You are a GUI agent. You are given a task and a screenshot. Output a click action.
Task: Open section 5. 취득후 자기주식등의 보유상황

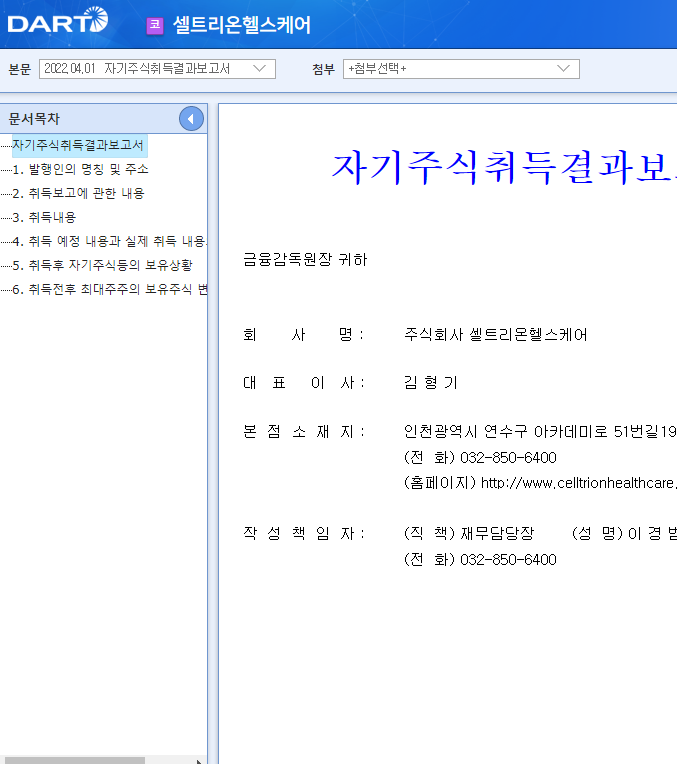(x=102, y=265)
